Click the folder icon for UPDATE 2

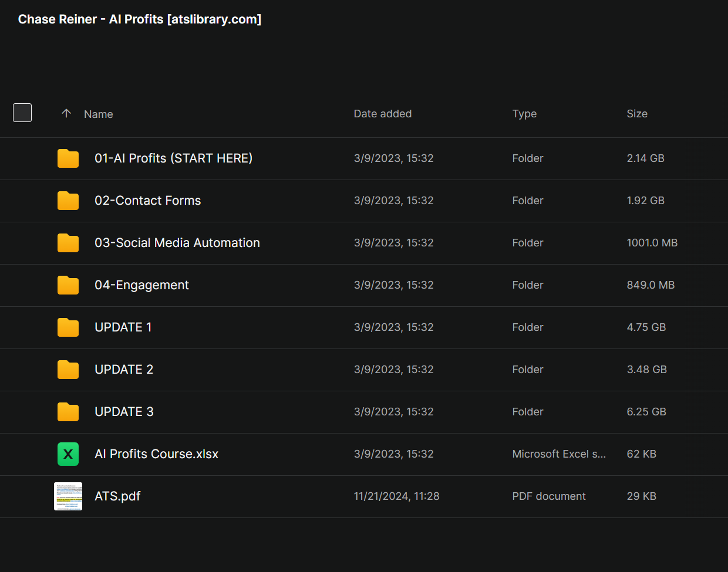coord(68,370)
